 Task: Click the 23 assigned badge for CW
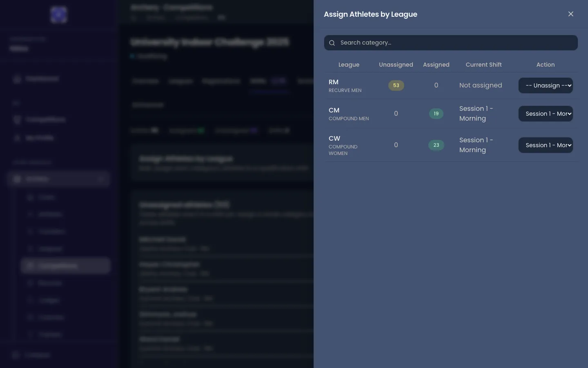(x=436, y=145)
